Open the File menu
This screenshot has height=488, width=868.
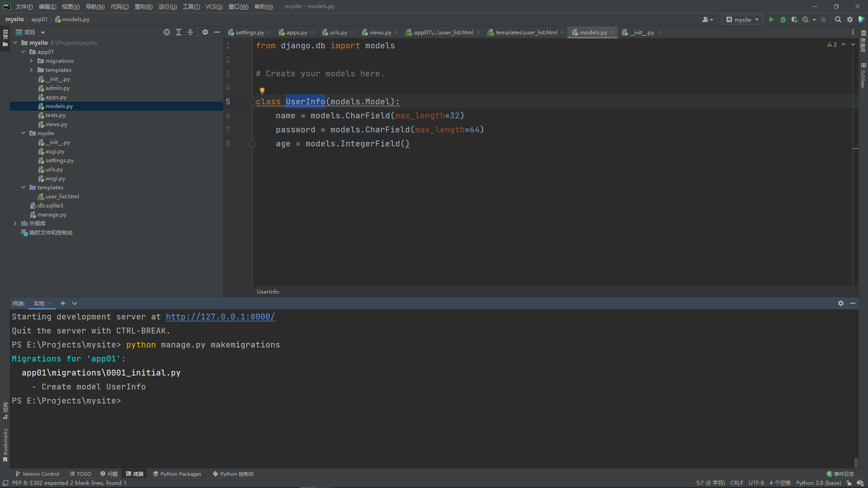(x=24, y=6)
